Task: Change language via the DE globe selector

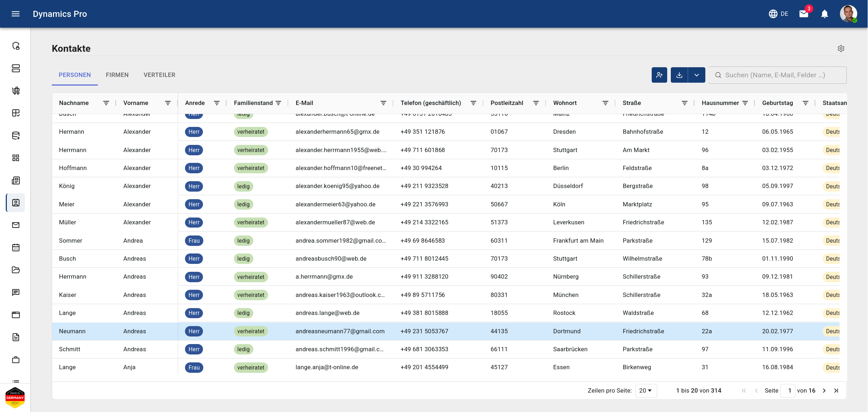Action: point(778,14)
